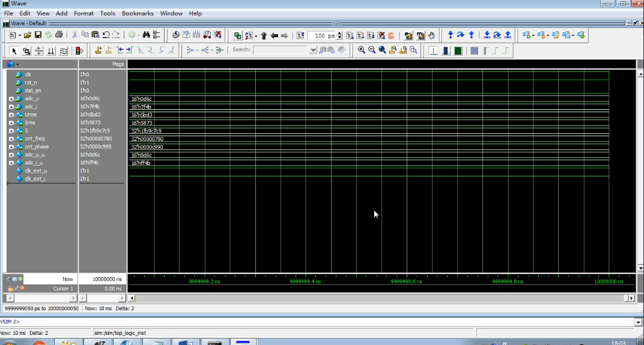The width and height of the screenshot is (644, 345).
Task: Toggle Stop Wave Drawing traffic light
Action: point(79,51)
